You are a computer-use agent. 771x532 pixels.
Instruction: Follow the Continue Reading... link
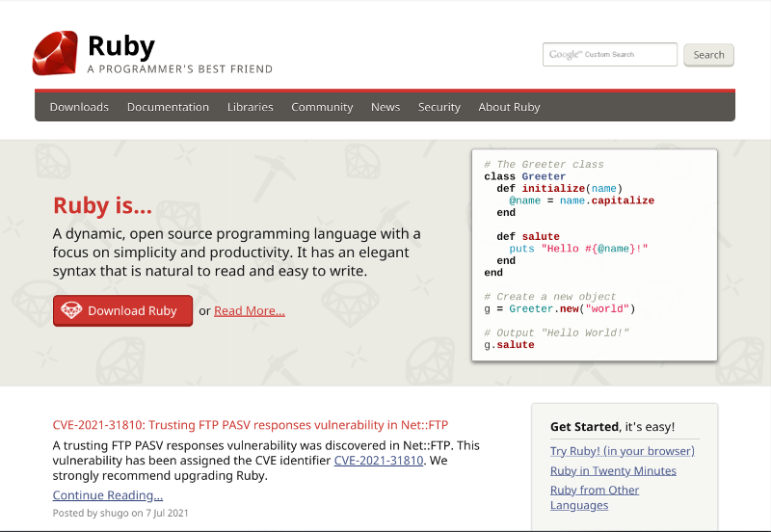coord(108,495)
